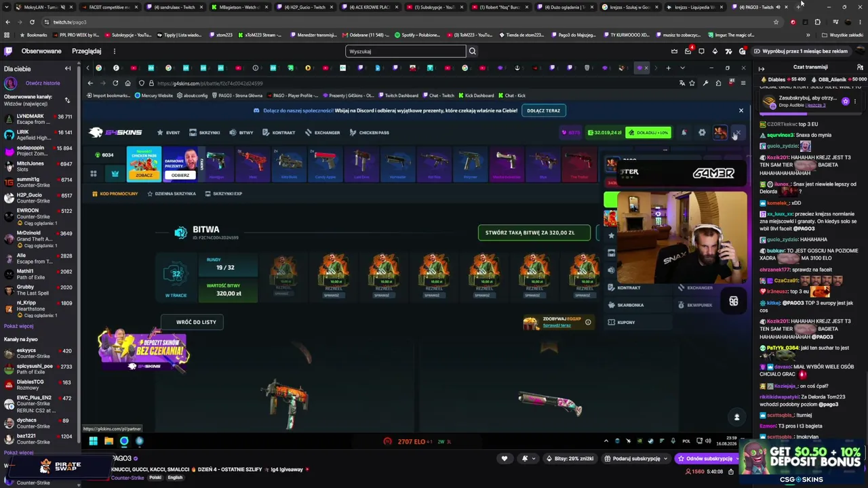Image resolution: width=868 pixels, height=488 pixels.
Task: Sort followed channels with arrows icon
Action: coord(67,100)
